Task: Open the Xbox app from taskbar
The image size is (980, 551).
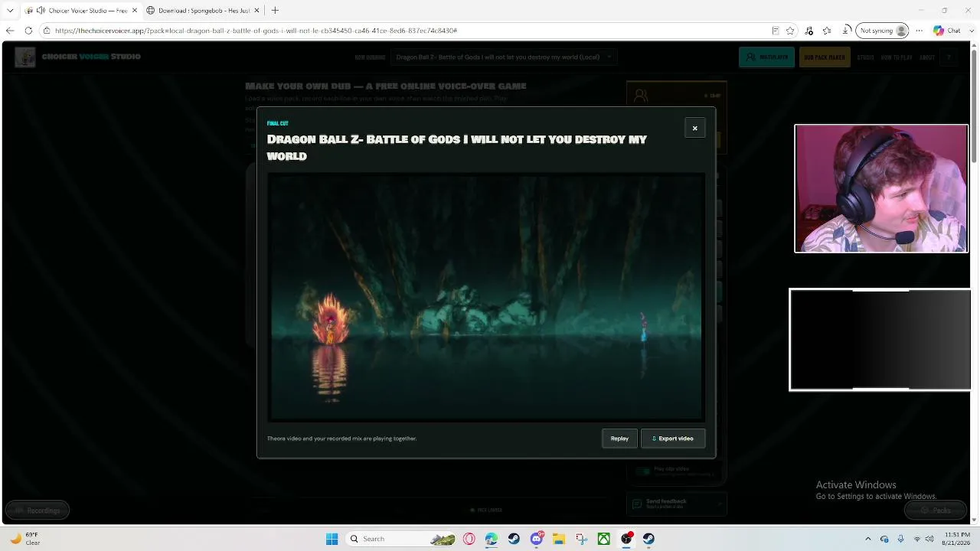Action: pos(604,539)
